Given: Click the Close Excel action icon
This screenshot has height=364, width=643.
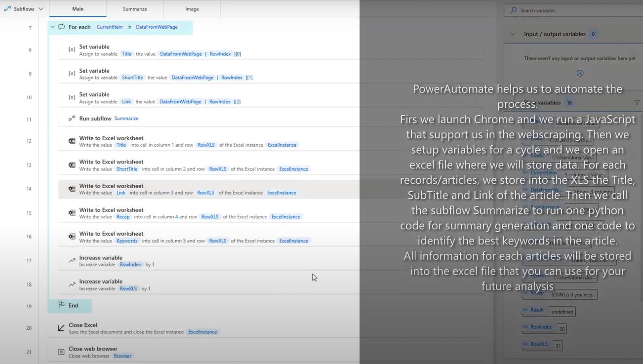Looking at the screenshot, I should (61, 328).
